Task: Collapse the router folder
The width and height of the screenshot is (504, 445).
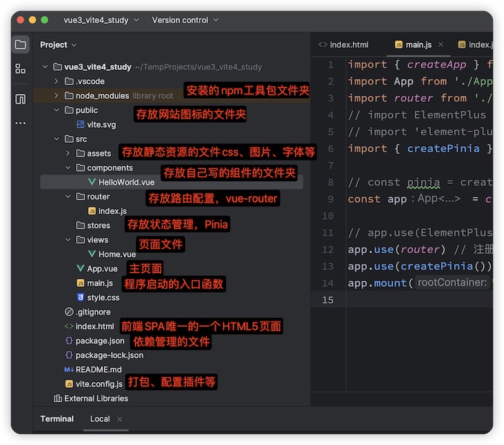Action: 67,196
